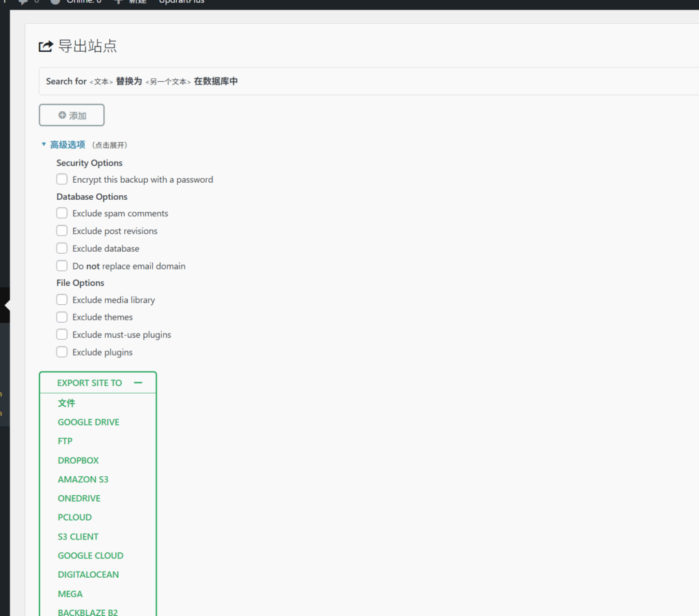Viewport: 699px width, 616px height.
Task: Toggle Do not replace email domain
Action: tap(62, 266)
